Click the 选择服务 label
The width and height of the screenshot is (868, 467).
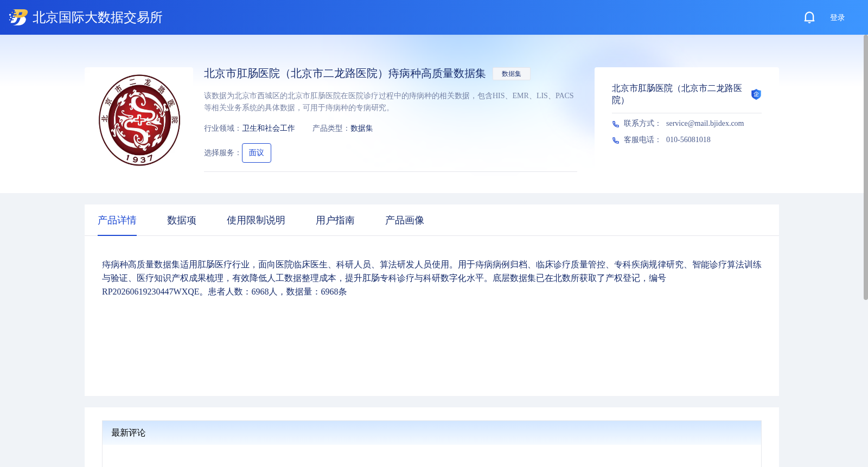[x=222, y=153]
